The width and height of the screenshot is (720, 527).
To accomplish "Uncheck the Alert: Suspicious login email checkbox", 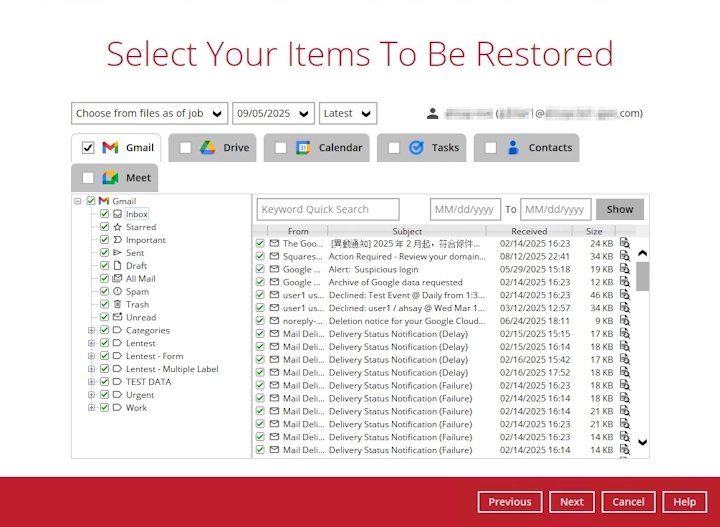I will click(x=260, y=269).
